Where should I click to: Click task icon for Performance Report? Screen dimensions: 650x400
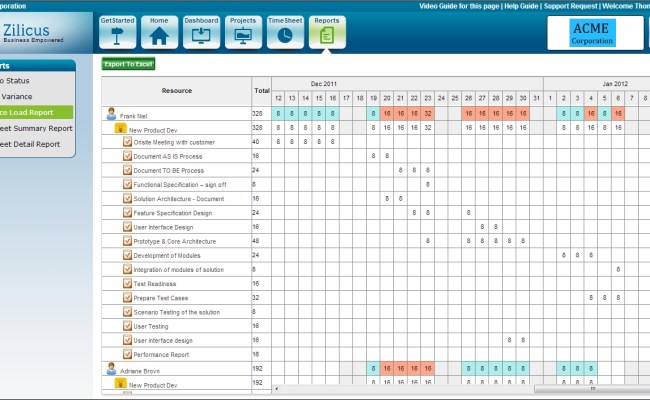point(127,354)
